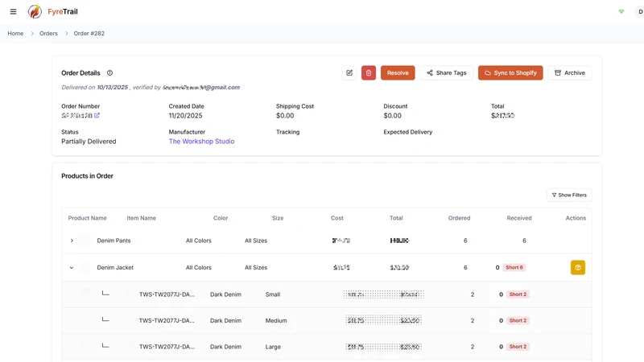Click All Sizes in Denim Jacket row
644x362 pixels.
click(256, 267)
